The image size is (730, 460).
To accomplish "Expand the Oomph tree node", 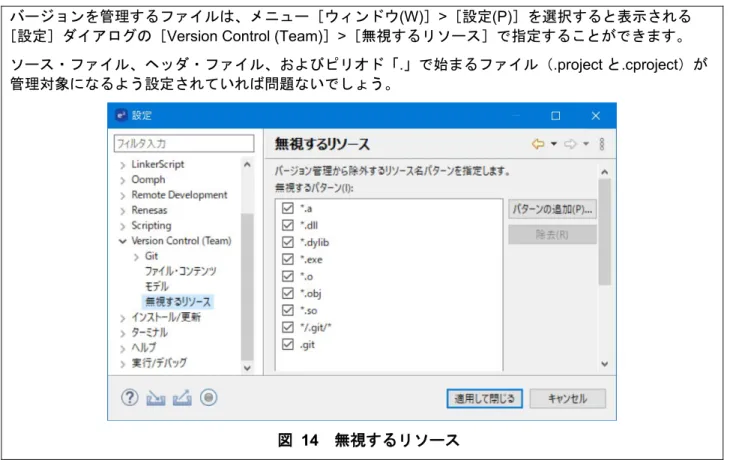I will point(122,180).
